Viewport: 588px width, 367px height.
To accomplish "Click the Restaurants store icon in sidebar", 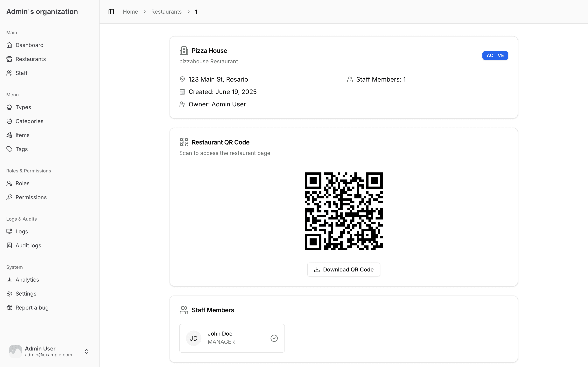I will click(9, 59).
